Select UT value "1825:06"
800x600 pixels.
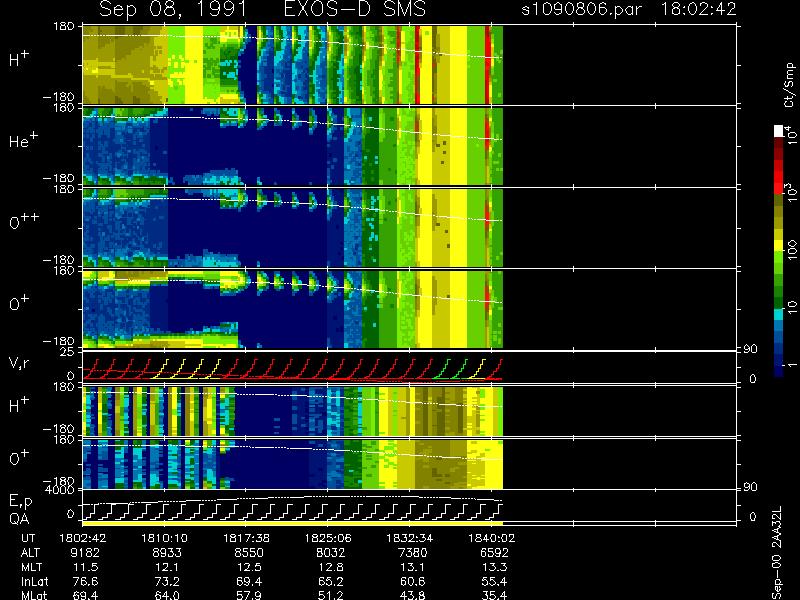point(328,538)
